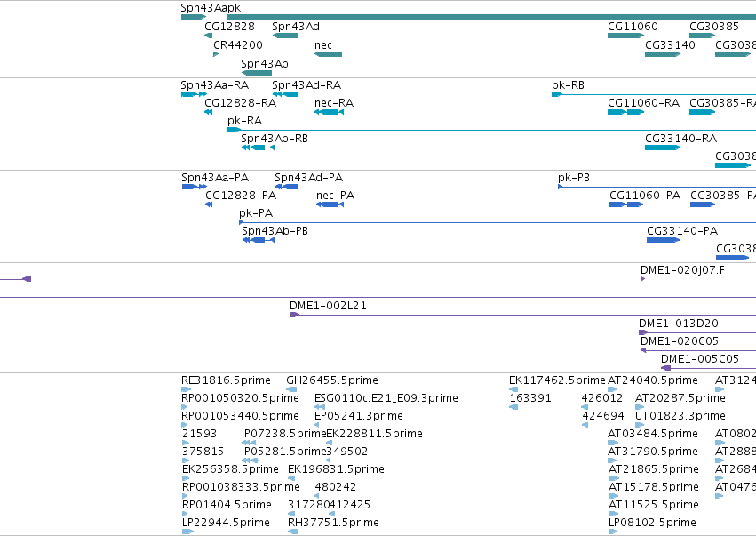Click the CR44200 gene label
The image size is (756, 536).
[238, 45]
